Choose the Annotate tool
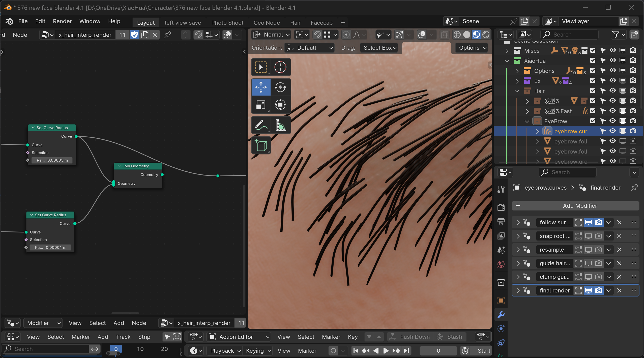Viewport: 644px width, 358px height. click(x=261, y=125)
